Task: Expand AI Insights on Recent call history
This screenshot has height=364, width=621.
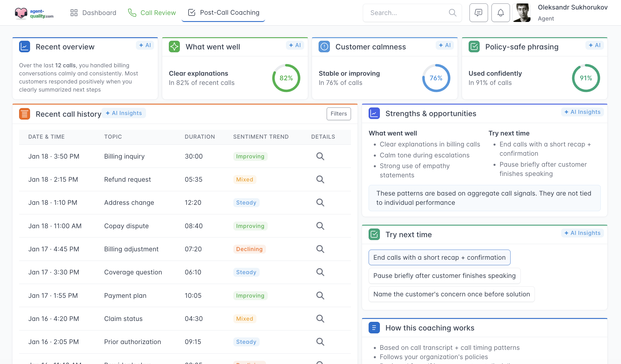Action: (x=124, y=113)
